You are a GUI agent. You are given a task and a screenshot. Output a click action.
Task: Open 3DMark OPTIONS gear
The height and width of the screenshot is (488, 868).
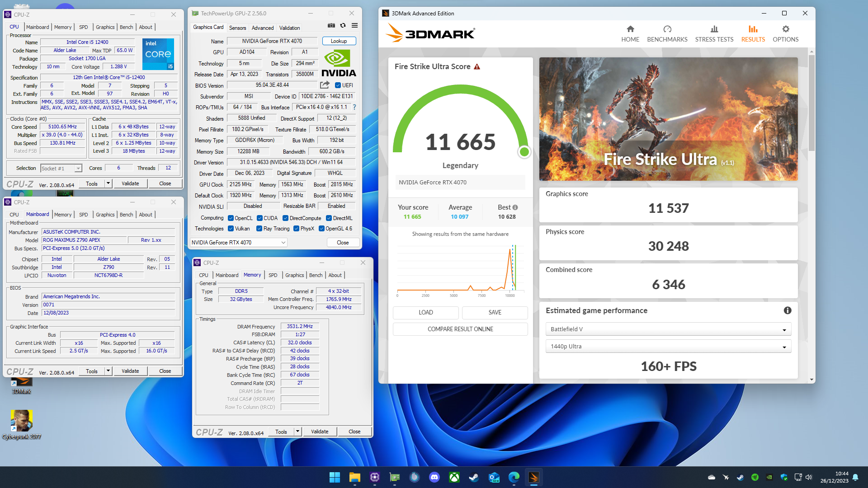[x=786, y=34]
